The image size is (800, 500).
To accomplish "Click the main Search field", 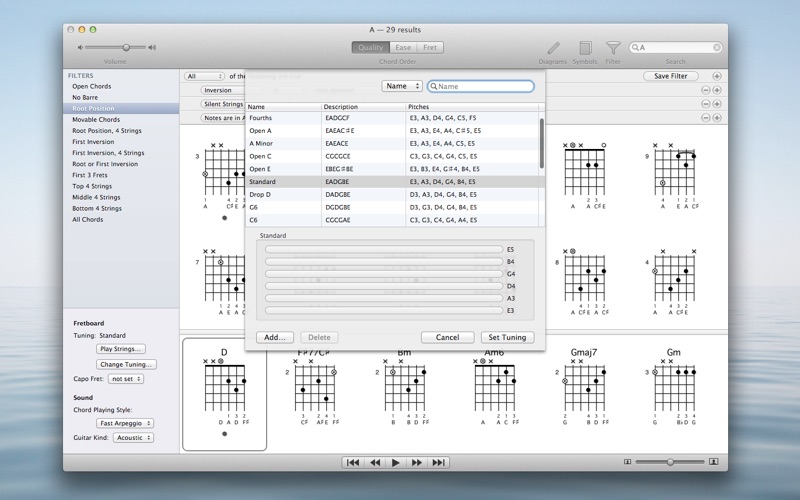I will pyautogui.click(x=675, y=47).
